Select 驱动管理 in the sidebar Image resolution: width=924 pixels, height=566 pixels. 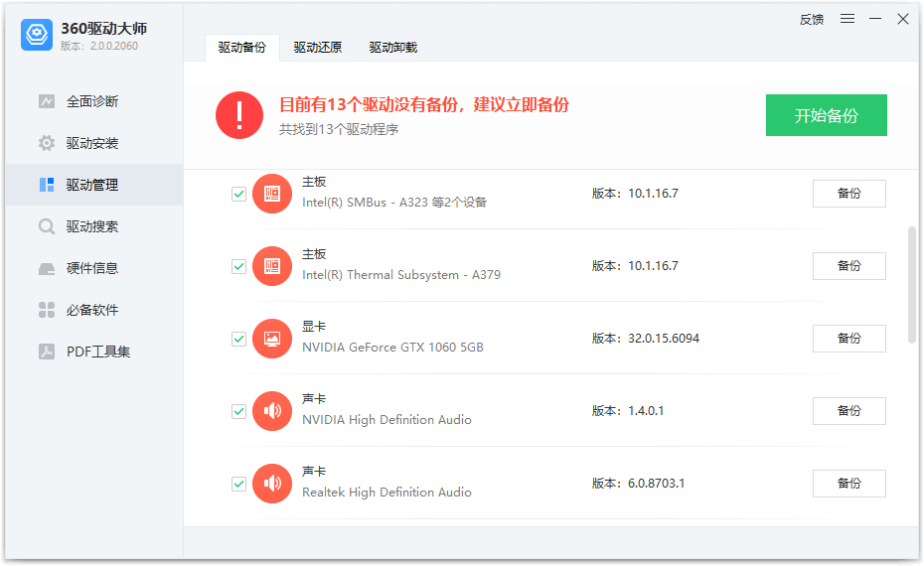pos(94,185)
